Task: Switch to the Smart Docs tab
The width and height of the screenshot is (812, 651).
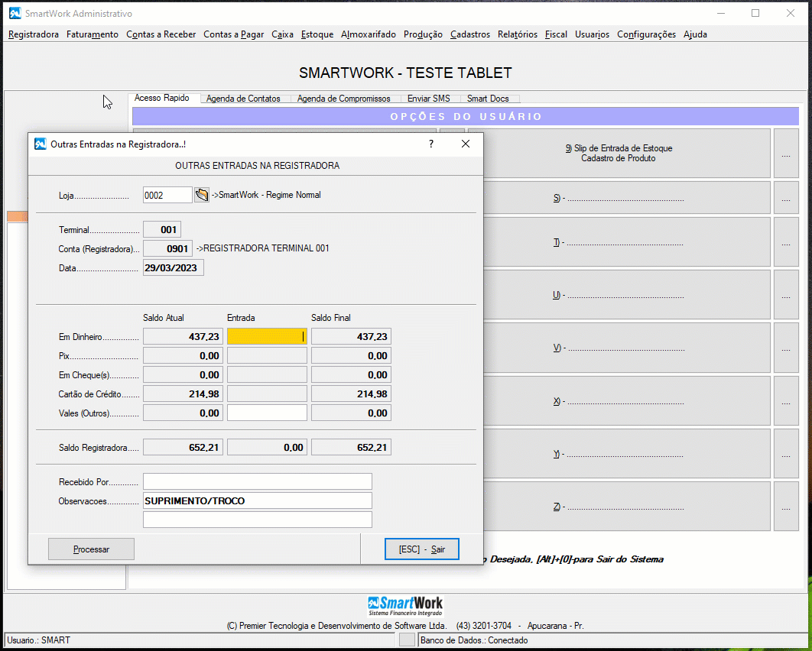Action: [x=488, y=99]
